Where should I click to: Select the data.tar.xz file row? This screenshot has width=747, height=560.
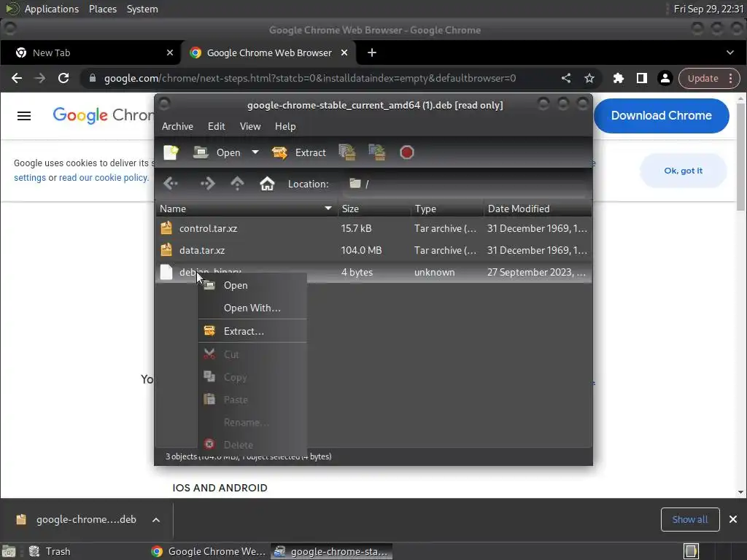tap(373, 251)
